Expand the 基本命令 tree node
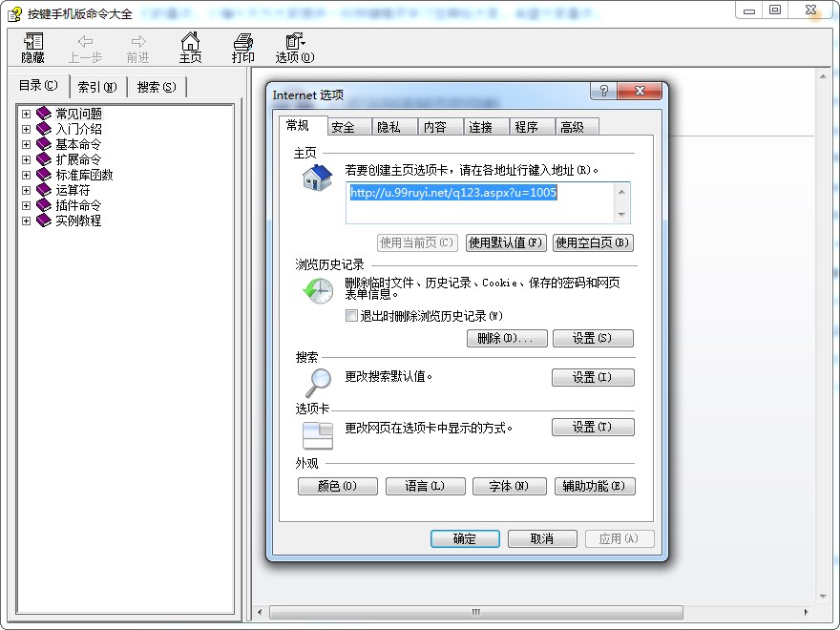 26,144
